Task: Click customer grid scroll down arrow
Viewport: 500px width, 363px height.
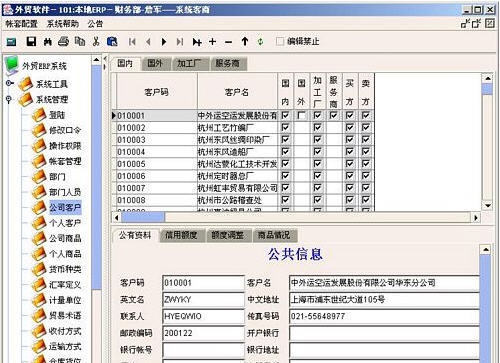Action: [488, 206]
